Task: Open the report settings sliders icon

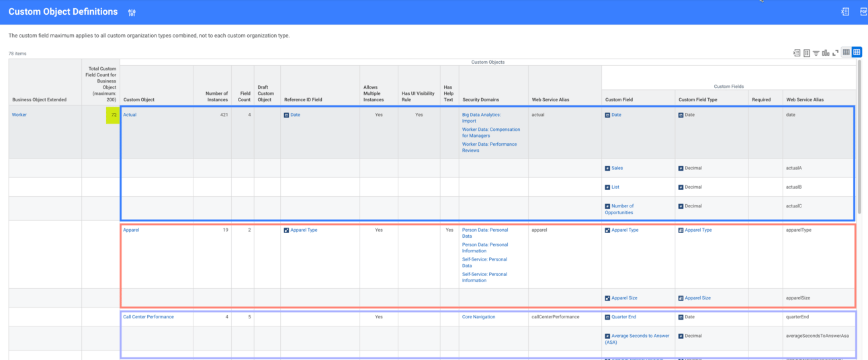Action: [x=132, y=12]
